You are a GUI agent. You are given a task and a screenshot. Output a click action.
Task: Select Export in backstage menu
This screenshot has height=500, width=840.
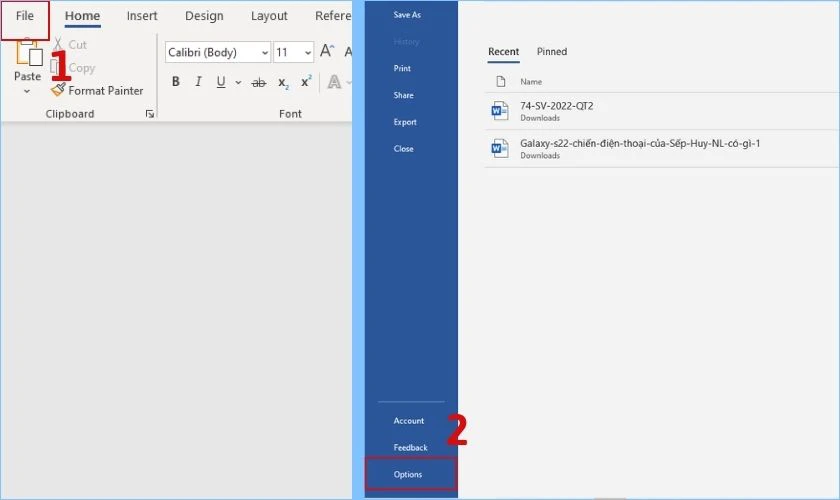tap(405, 122)
